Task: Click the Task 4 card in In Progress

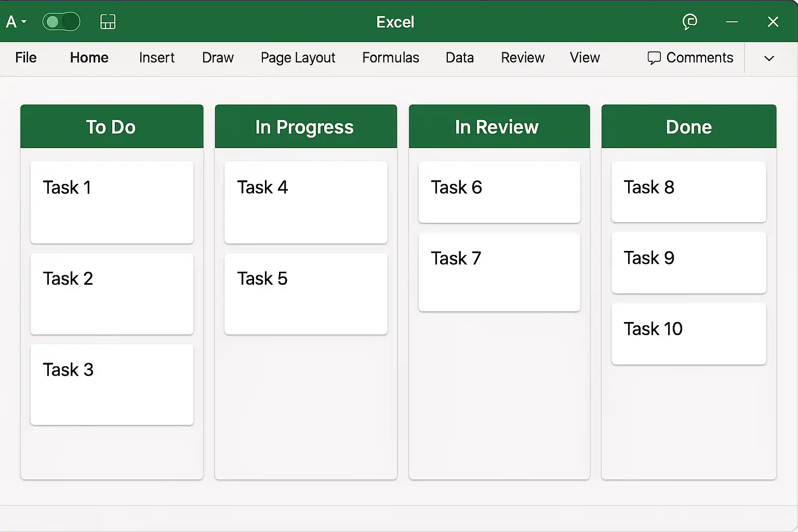Action: click(305, 202)
